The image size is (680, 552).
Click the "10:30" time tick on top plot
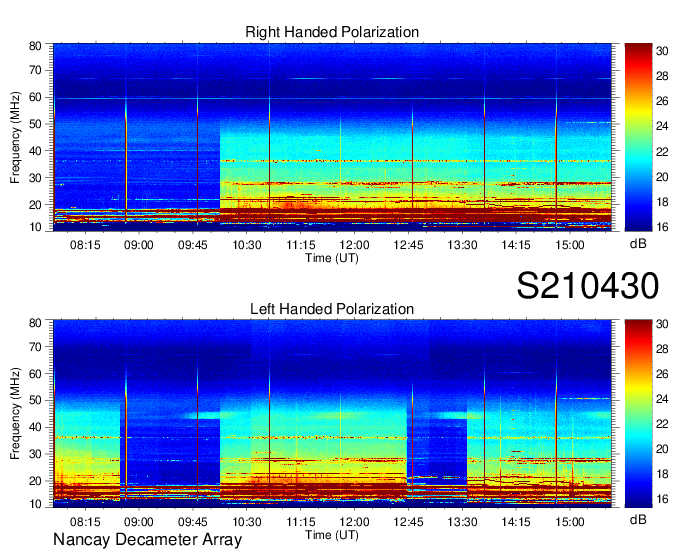tap(247, 245)
